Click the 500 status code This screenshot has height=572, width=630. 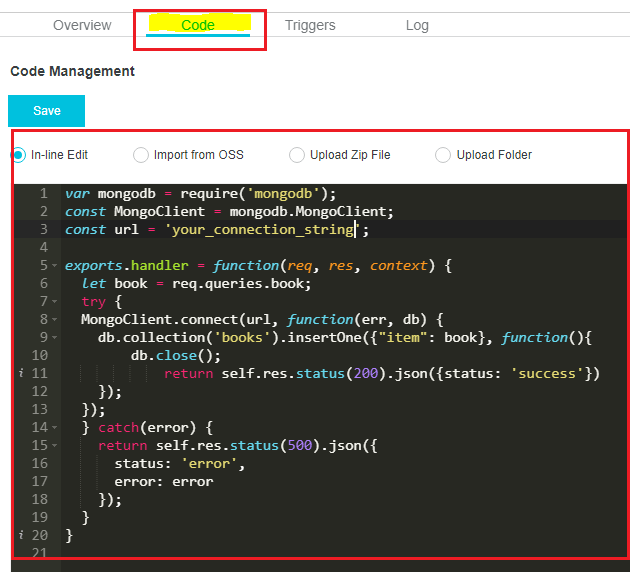pos(300,445)
